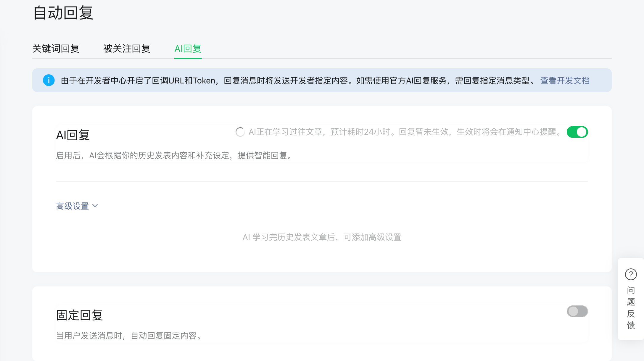The width and height of the screenshot is (644, 361).
Task: Click the blue info icon in the notice banner
Action: tap(49, 80)
